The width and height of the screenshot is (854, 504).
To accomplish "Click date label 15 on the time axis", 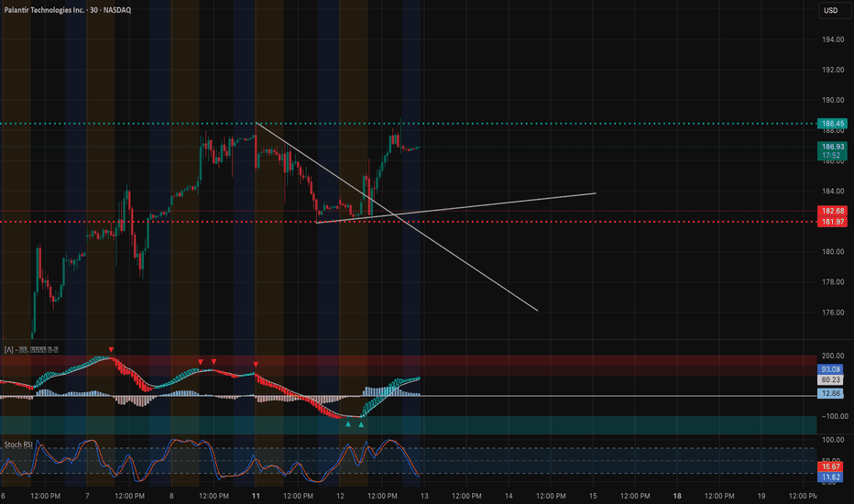I will click(x=593, y=497).
